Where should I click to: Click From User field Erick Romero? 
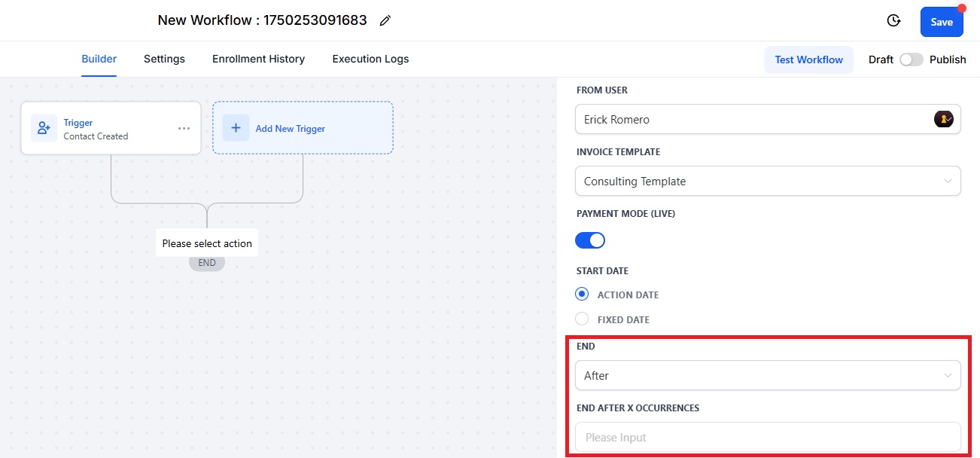tap(768, 119)
